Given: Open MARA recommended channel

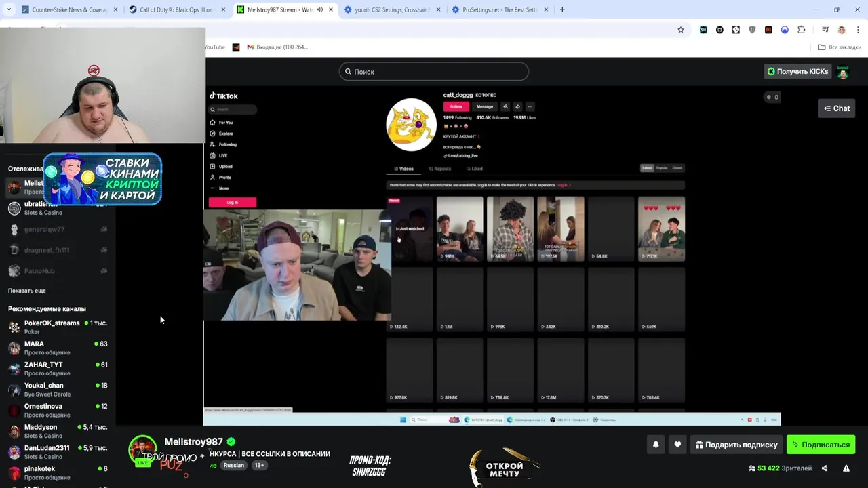Looking at the screenshot, I should pyautogui.click(x=58, y=348).
